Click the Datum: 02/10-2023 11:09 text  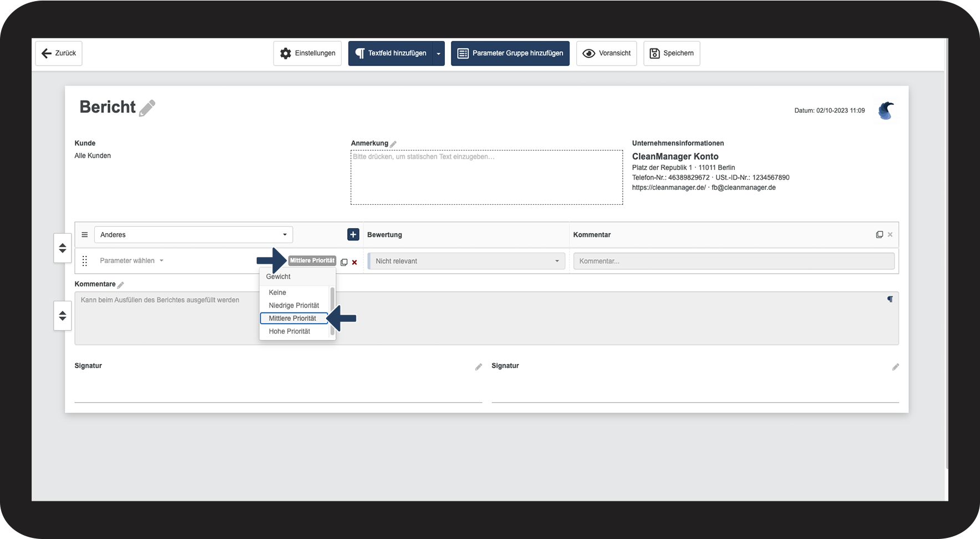click(829, 110)
